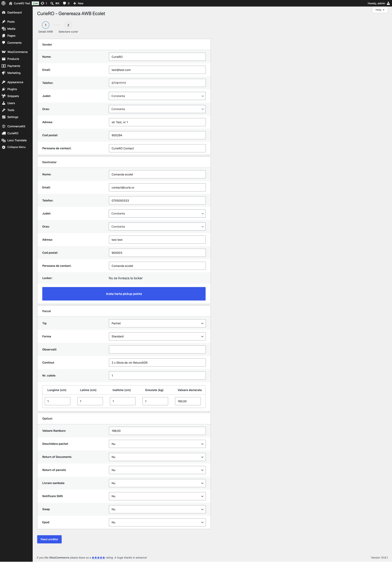Click the WooCommerce logo icon
Viewport: 392px width, 562px height.
tap(4, 52)
